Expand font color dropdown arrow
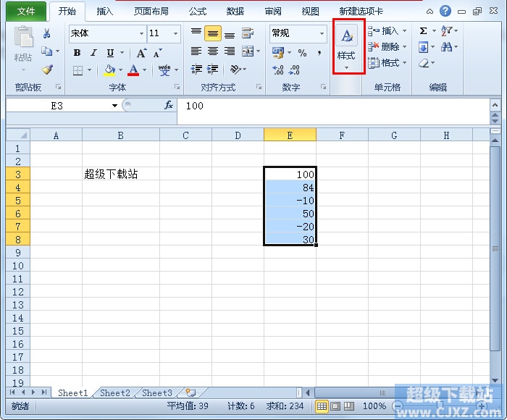 (x=144, y=70)
